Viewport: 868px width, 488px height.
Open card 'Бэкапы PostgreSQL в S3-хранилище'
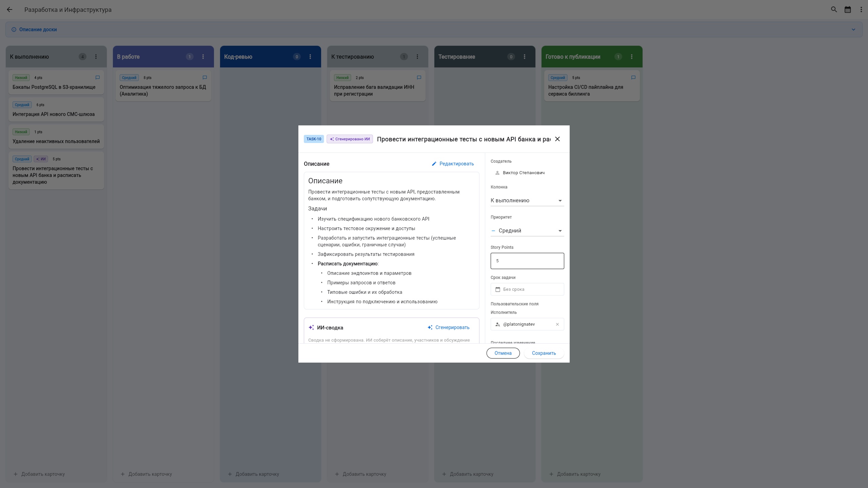[56, 82]
